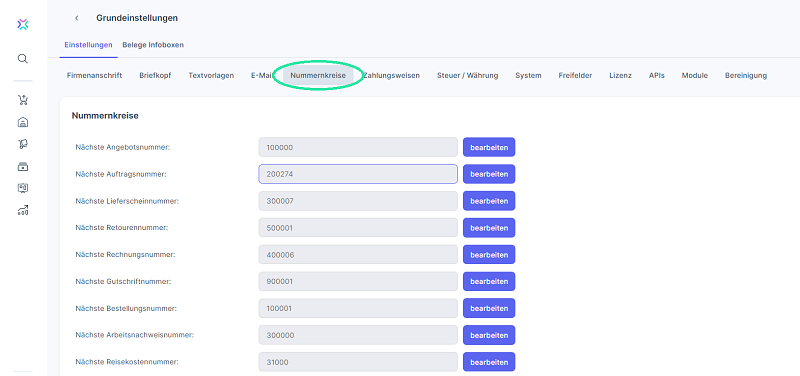Click the 'Nächste Bestellungsnummer:' label
The image size is (800, 376).
tap(126, 309)
